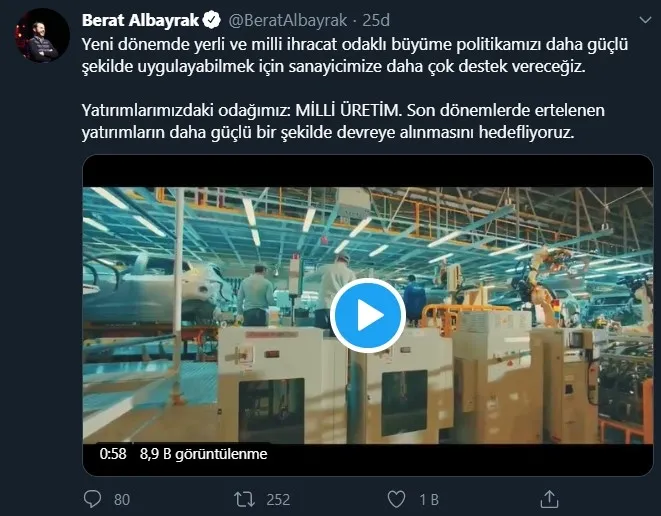
Task: Open the tweet's 25d timestamp
Action: click(376, 20)
